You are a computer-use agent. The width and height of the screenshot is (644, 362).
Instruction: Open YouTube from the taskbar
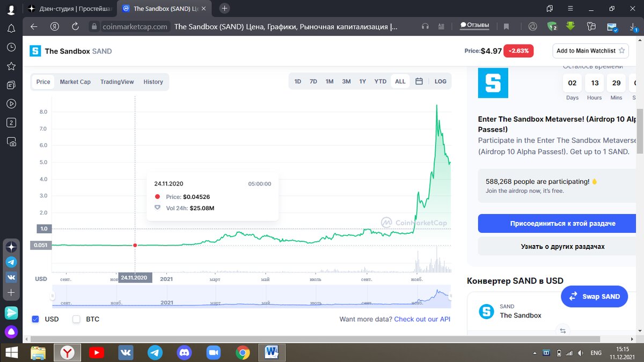pyautogui.click(x=97, y=352)
